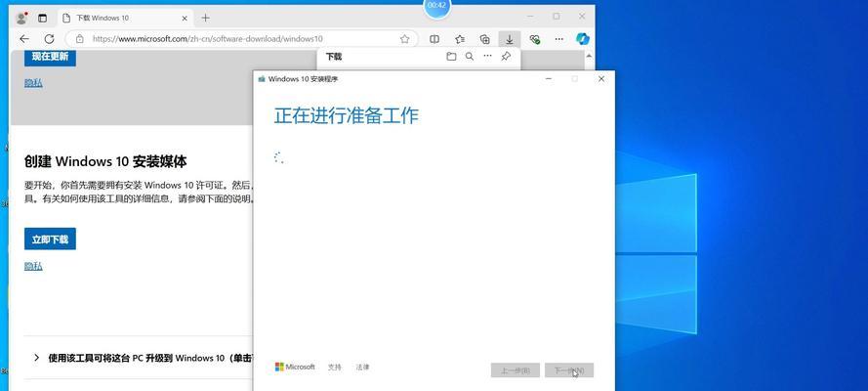Open the 支持 link in setup window
868x391 pixels.
(334, 368)
